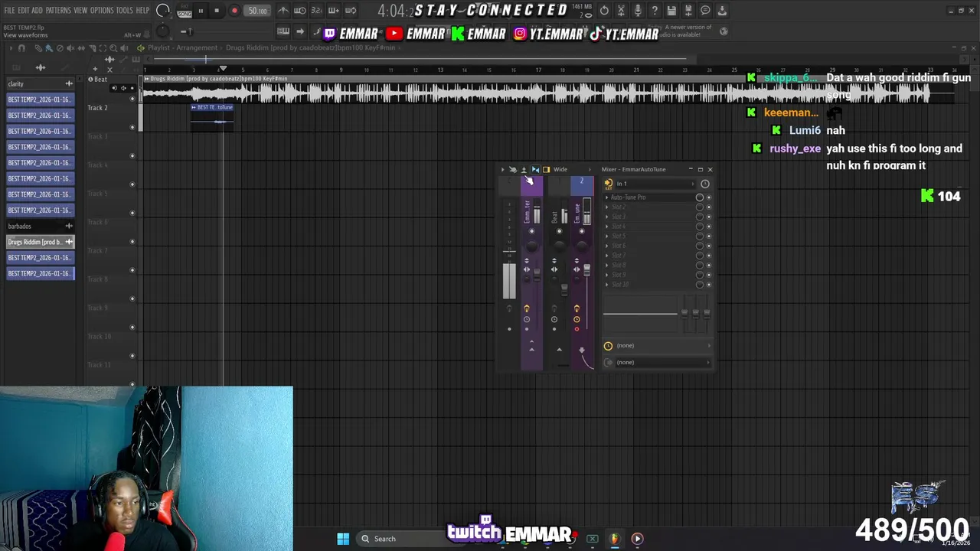Image resolution: width=980 pixels, height=551 pixels.
Task: Open the TOOLS menu
Action: pos(125,11)
